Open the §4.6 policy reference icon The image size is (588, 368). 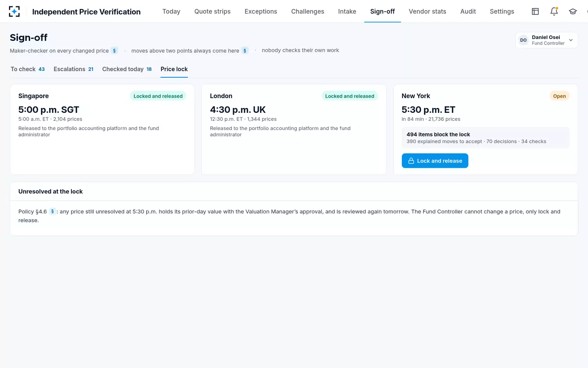pyautogui.click(x=52, y=211)
